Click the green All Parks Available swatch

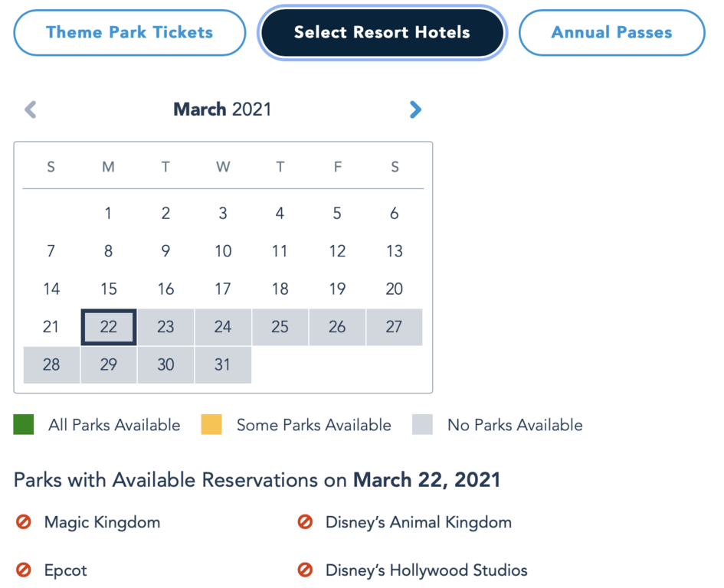24,425
